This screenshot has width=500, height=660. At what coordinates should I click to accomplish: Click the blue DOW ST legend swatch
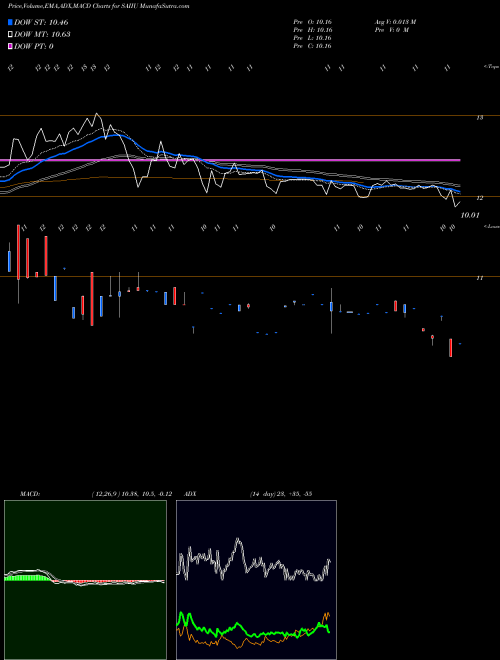coord(11,22)
